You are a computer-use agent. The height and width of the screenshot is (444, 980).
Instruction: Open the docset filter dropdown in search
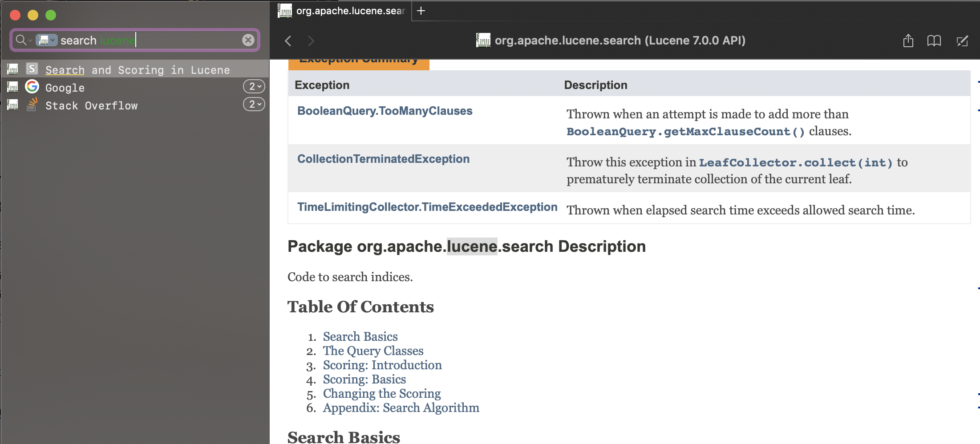click(x=47, y=40)
